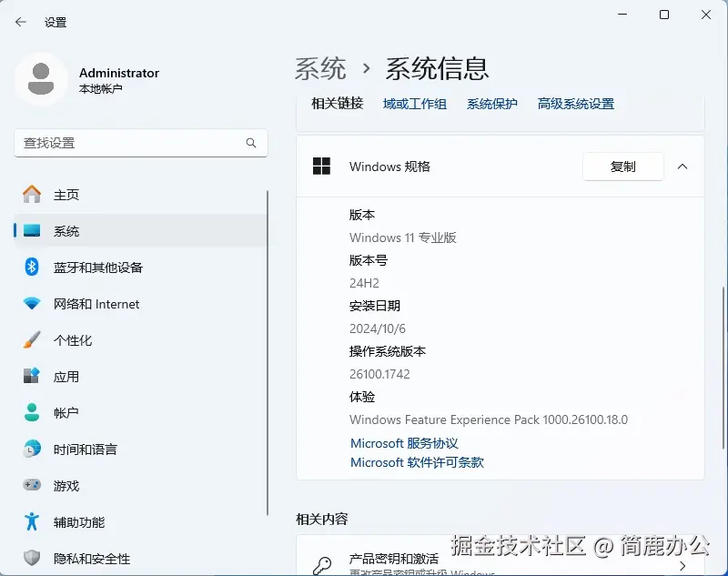Click the Wi-Fi network icon

pos(32,304)
